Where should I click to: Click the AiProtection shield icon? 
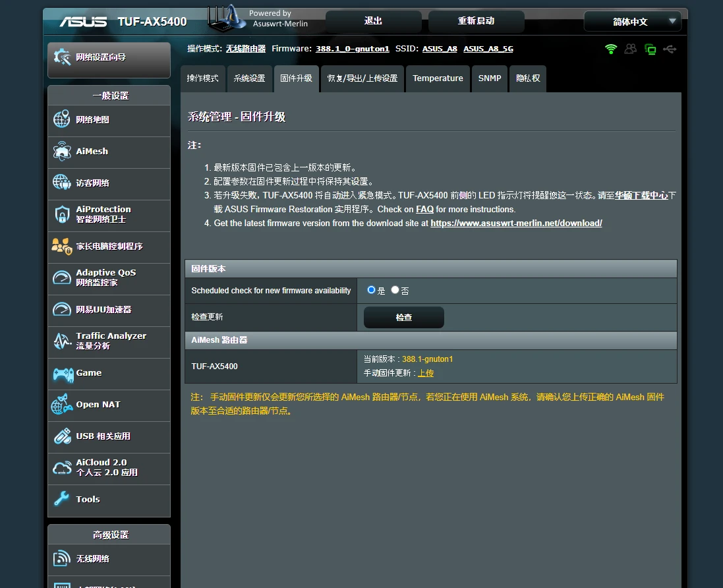[62, 214]
